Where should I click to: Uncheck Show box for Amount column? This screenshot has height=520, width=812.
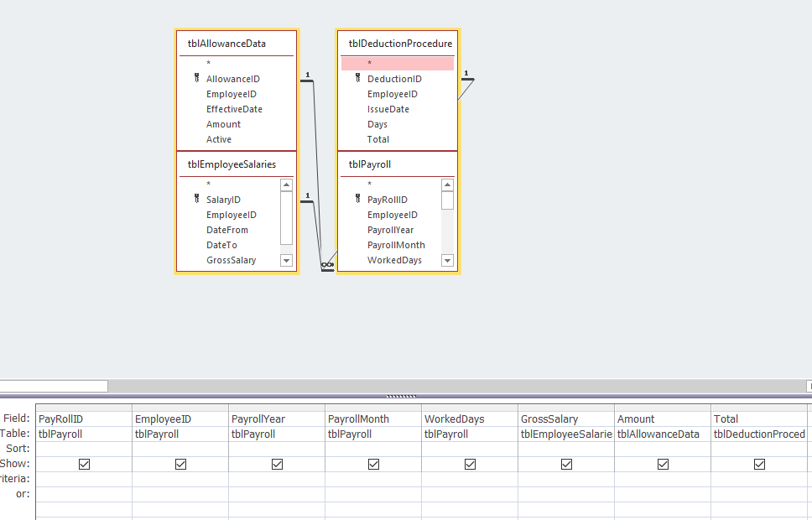(x=663, y=464)
